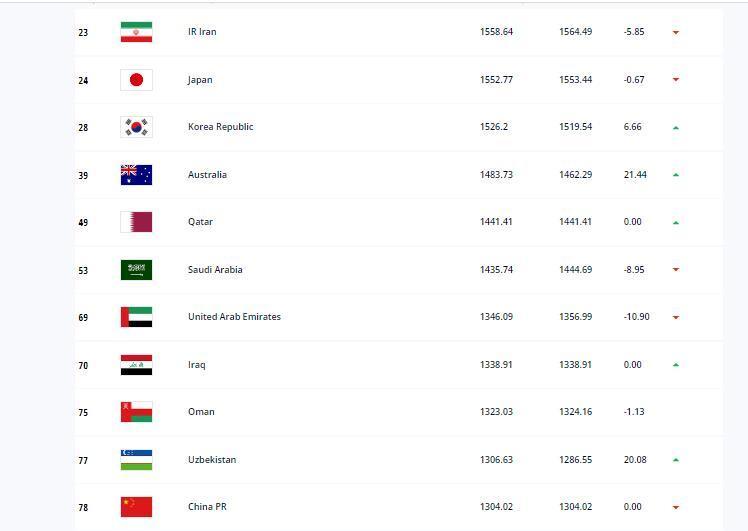
Task: Click the green up arrow for Australia
Action: pos(676,175)
